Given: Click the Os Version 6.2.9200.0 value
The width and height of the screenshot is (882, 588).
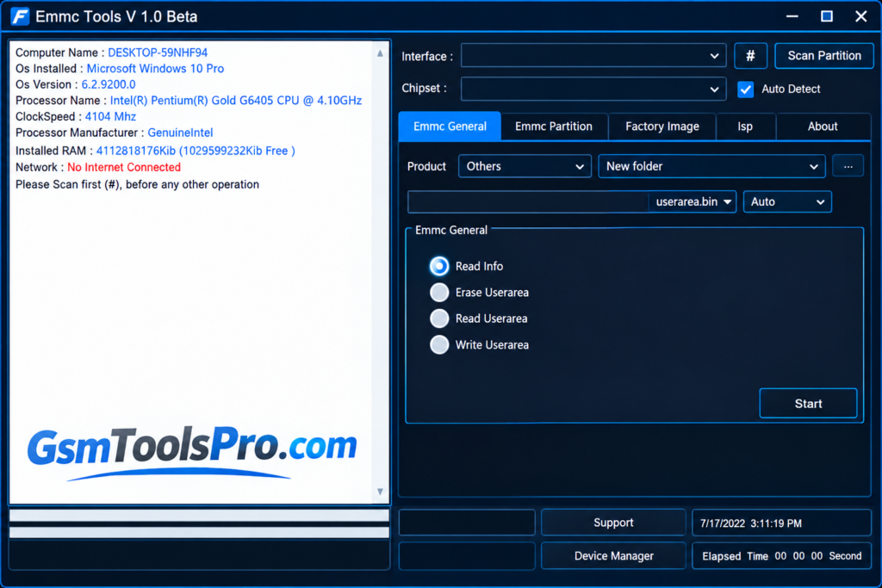Looking at the screenshot, I should pos(109,84).
